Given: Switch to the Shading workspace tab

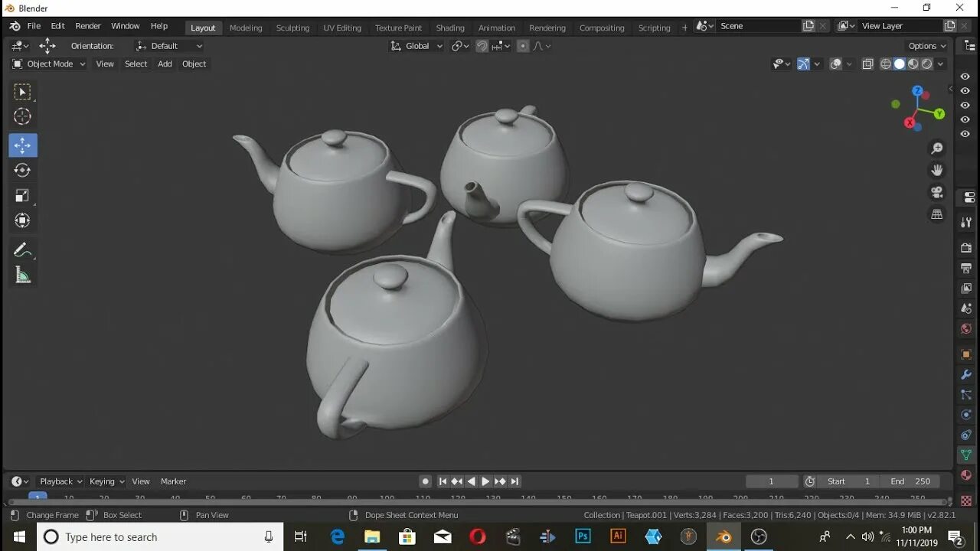Looking at the screenshot, I should [x=450, y=28].
